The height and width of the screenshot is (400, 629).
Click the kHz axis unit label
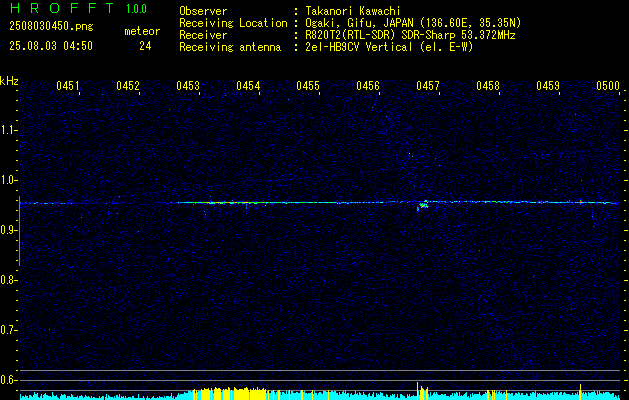pos(9,81)
